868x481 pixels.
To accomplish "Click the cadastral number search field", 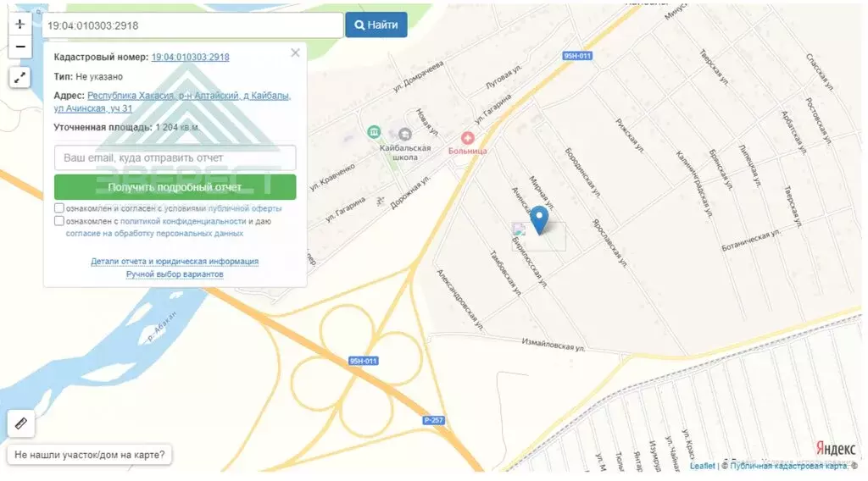I will [192, 25].
